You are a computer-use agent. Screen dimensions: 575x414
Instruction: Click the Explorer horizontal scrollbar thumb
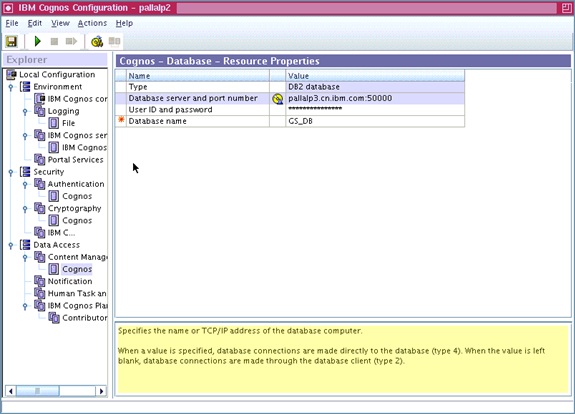[37, 391]
